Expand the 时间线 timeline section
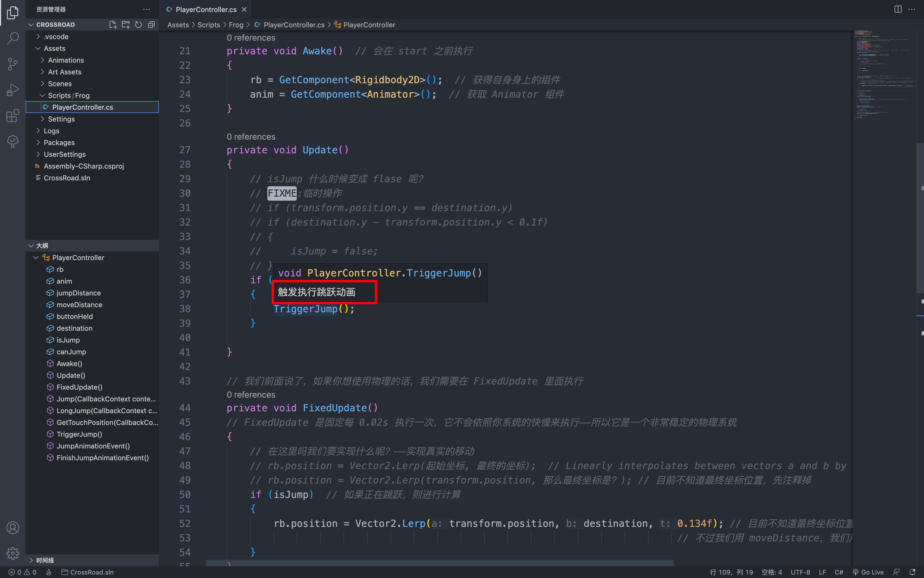This screenshot has height=578, width=924. pyautogui.click(x=92, y=560)
